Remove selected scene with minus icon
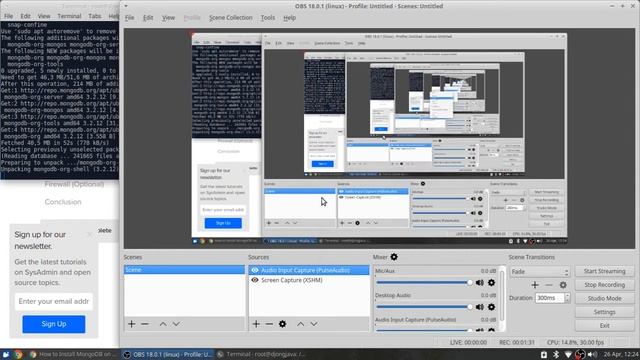 145,324
